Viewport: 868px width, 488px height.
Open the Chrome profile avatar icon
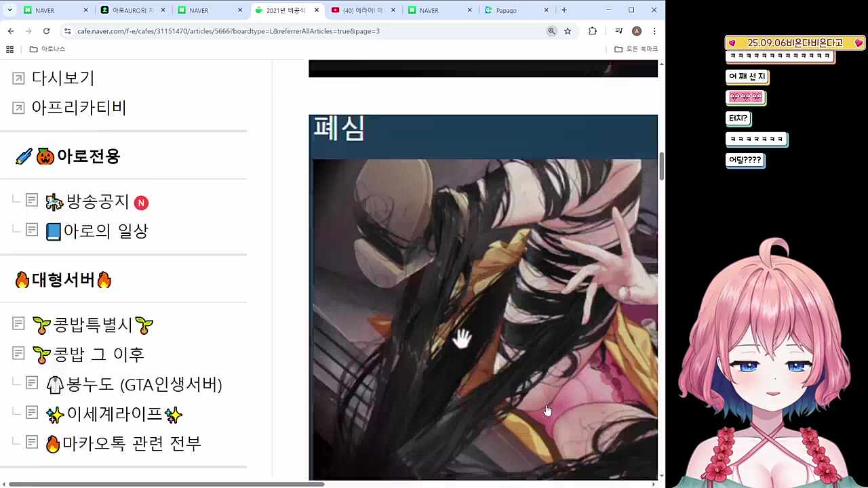636,31
